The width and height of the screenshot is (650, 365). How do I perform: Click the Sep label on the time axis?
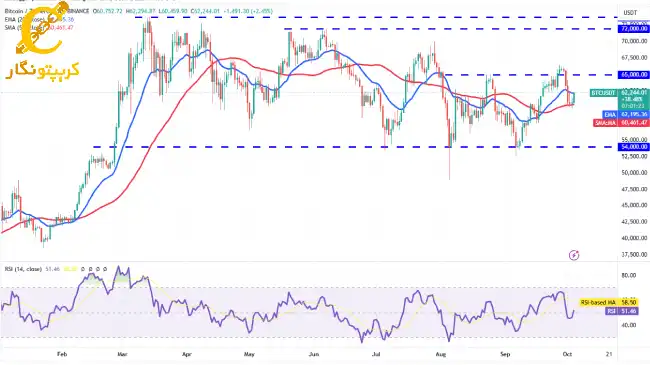coord(505,354)
